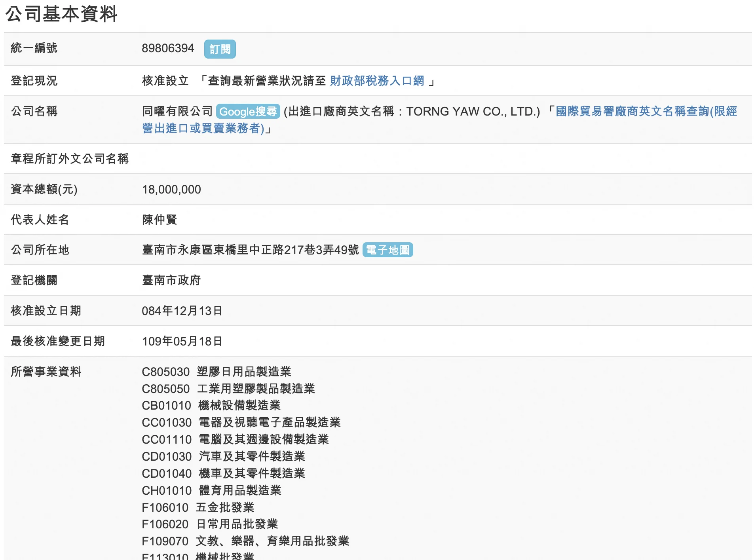Click the address 臺南市永康區東橋里中正路217巷3弄49號
The width and height of the screenshot is (754, 560).
pos(250,250)
